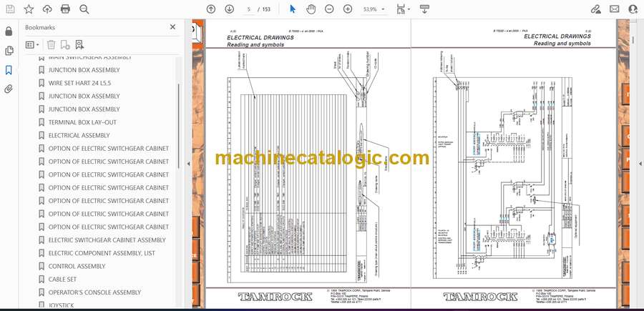Click the bookmarks panel vertical scrollbar
The image size is (644, 311).
(x=179, y=126)
